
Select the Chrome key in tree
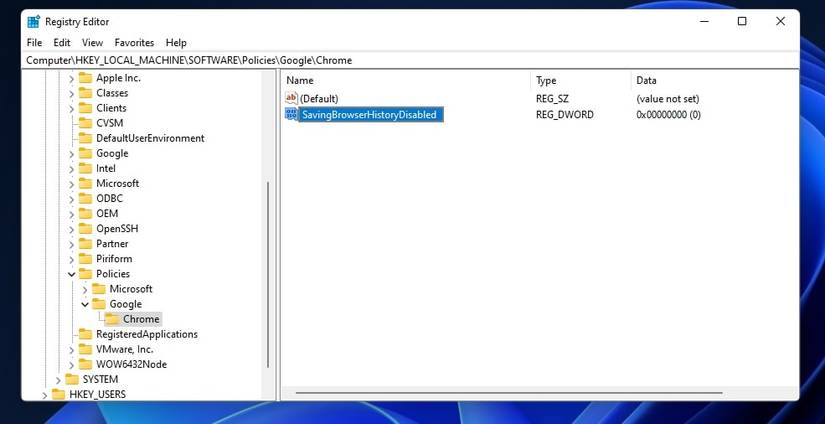pyautogui.click(x=141, y=319)
